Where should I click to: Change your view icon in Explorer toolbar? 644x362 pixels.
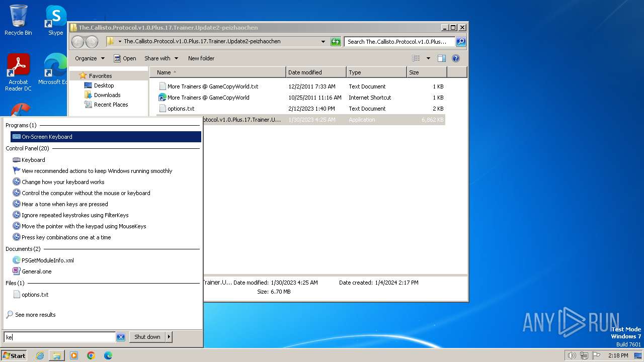tap(416, 58)
